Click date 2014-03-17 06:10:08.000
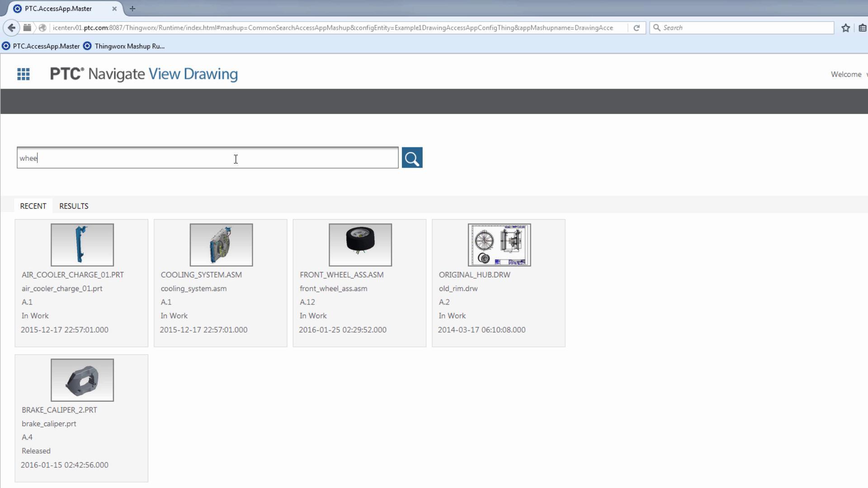The image size is (868, 488). point(481,330)
